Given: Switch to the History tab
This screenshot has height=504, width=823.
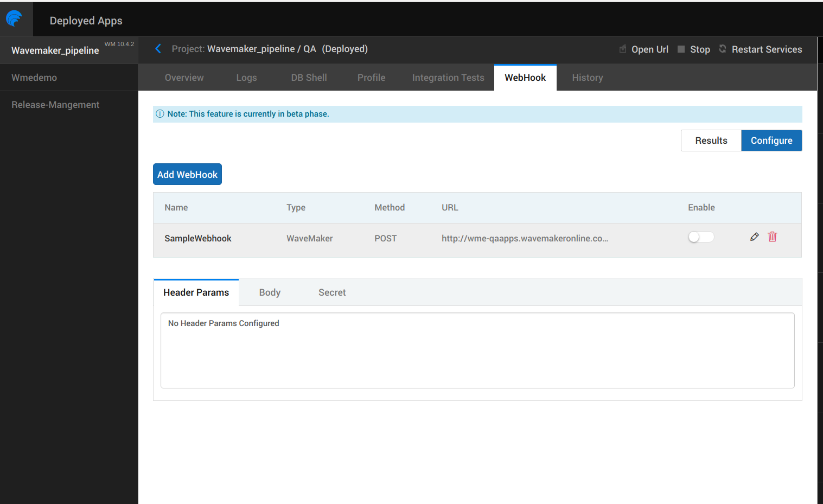Looking at the screenshot, I should point(588,77).
